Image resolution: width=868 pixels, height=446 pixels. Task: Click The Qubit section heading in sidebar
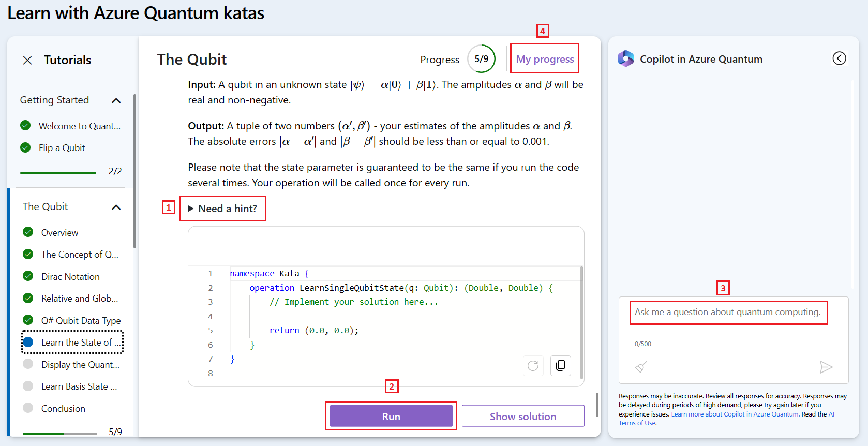coord(45,206)
